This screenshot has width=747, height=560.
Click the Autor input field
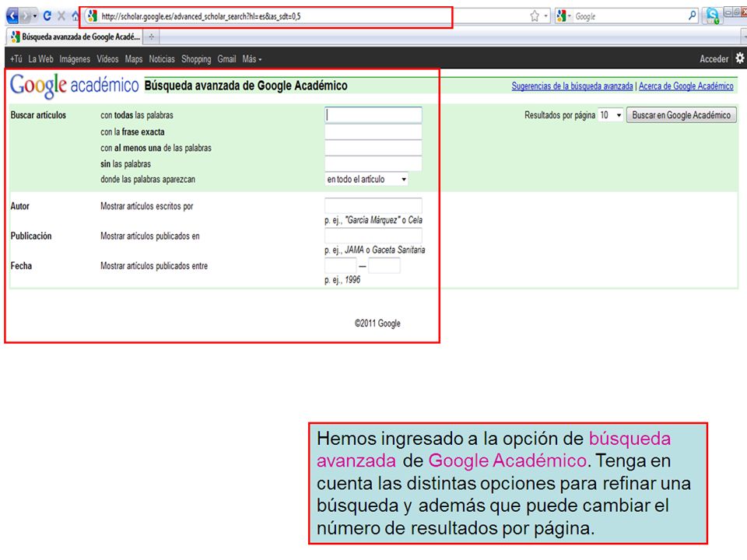point(373,205)
